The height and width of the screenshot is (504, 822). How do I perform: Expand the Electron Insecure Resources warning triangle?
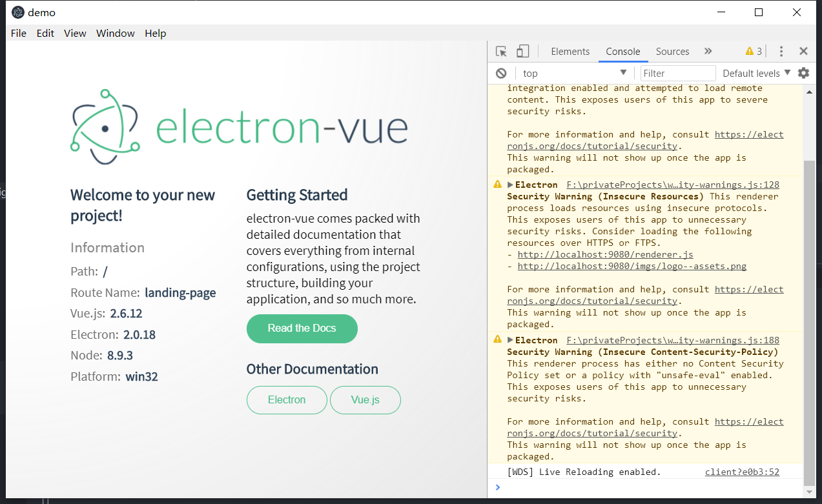510,185
